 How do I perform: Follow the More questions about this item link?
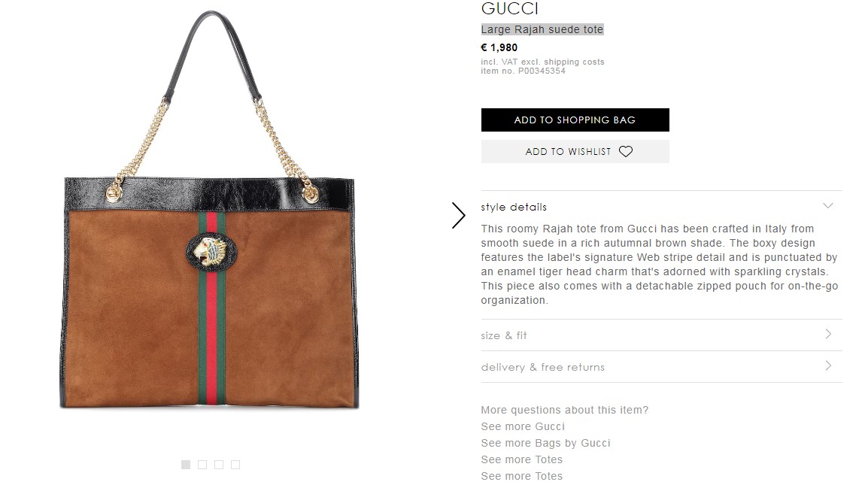pos(565,410)
